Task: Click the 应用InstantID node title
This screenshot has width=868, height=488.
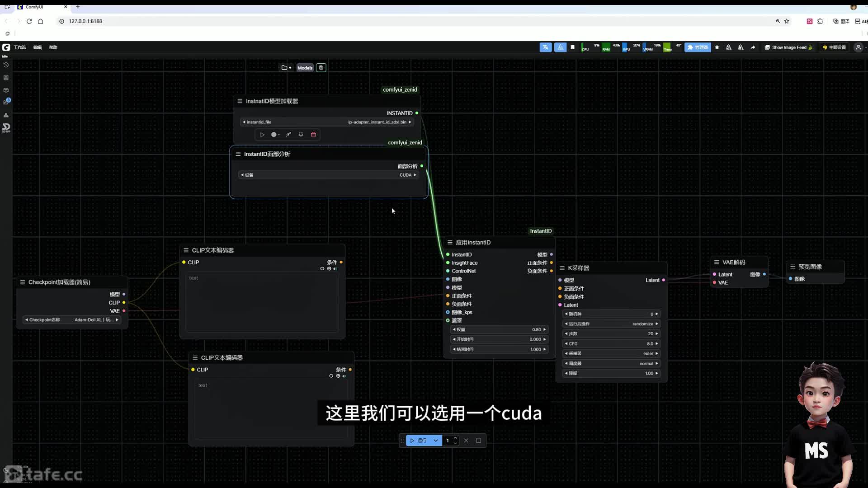Action: point(473,243)
